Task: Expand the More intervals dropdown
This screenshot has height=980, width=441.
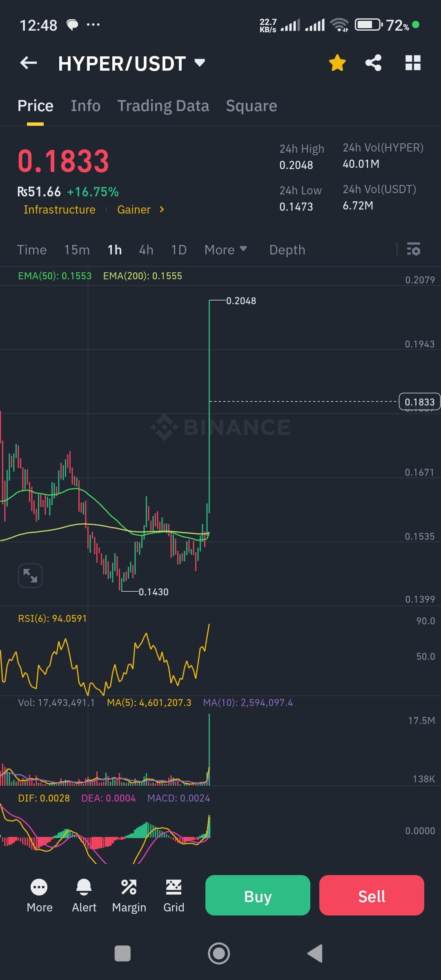Action: 226,250
